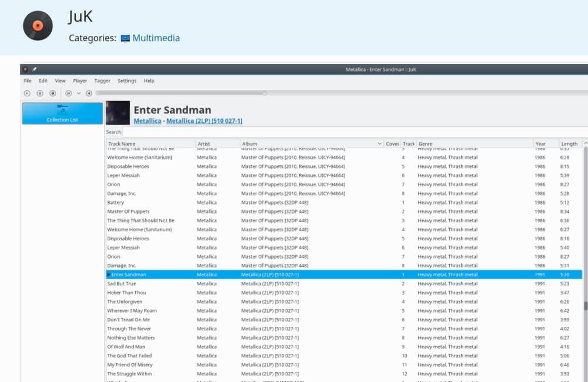Click the Cover column header
Image resolution: width=588 pixels, height=382 pixels.
[x=392, y=143]
